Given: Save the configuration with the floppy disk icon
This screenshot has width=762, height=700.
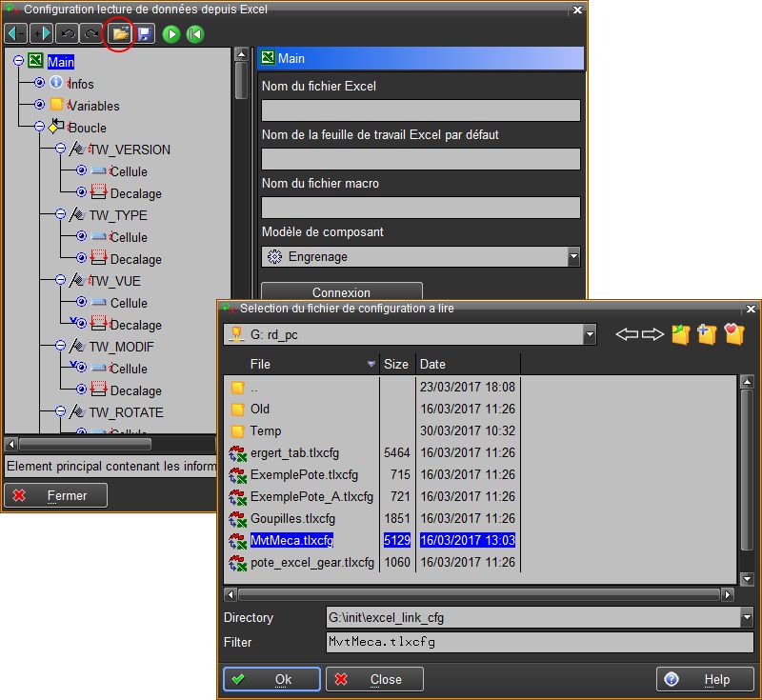Looking at the screenshot, I should (144, 34).
